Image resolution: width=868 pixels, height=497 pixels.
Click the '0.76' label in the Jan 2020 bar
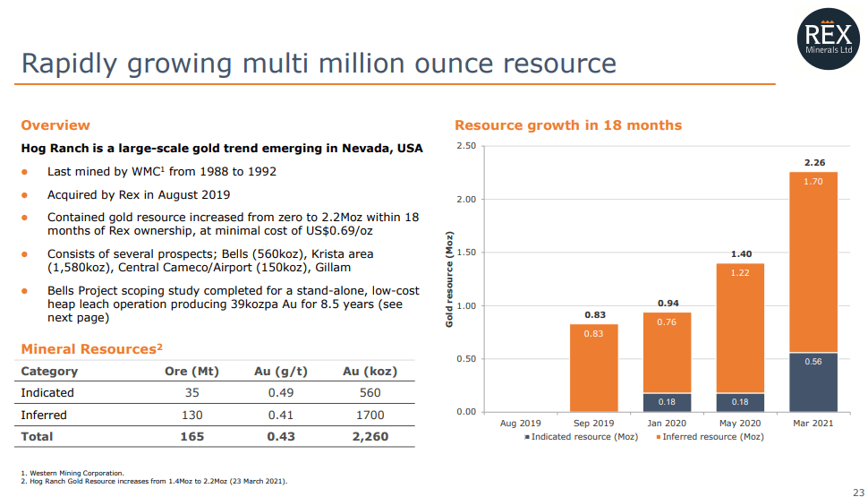667,322
